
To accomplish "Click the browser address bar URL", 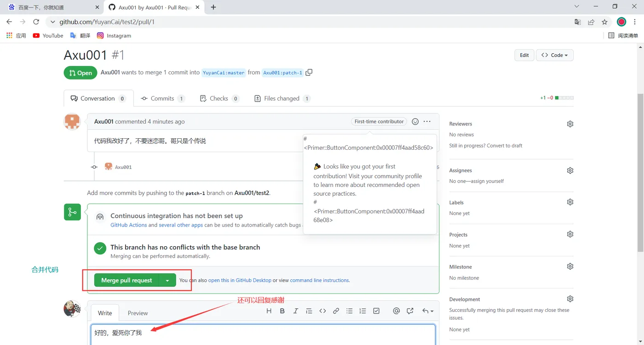I will [x=107, y=22].
